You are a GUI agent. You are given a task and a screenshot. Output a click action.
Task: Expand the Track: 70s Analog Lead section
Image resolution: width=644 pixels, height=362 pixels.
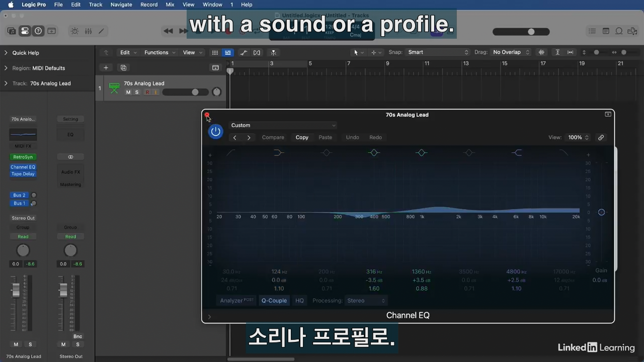point(6,83)
